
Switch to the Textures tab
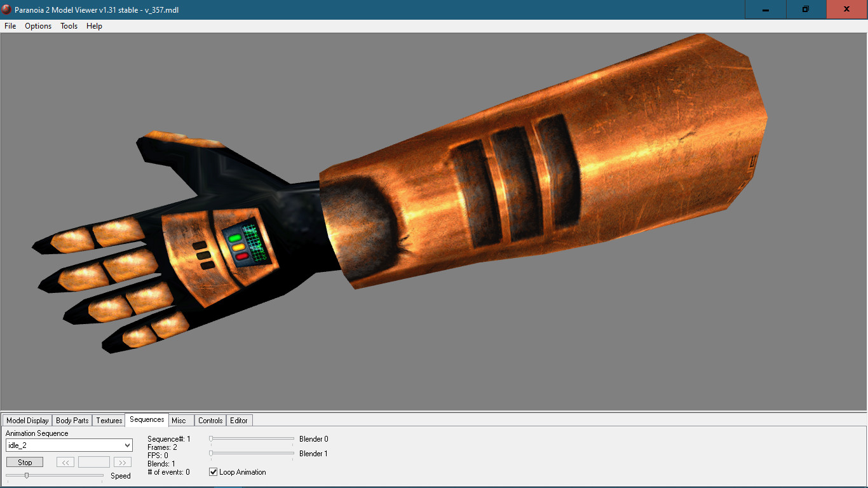click(x=108, y=420)
